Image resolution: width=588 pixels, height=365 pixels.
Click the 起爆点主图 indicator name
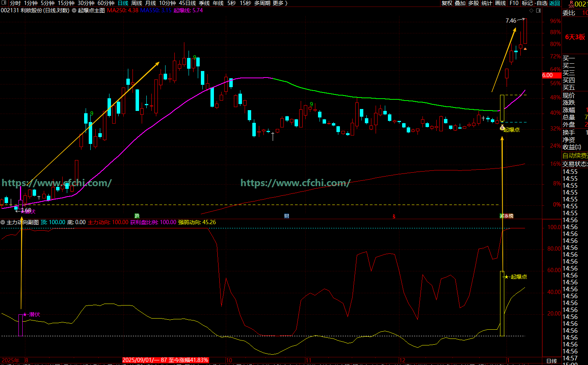click(x=91, y=10)
